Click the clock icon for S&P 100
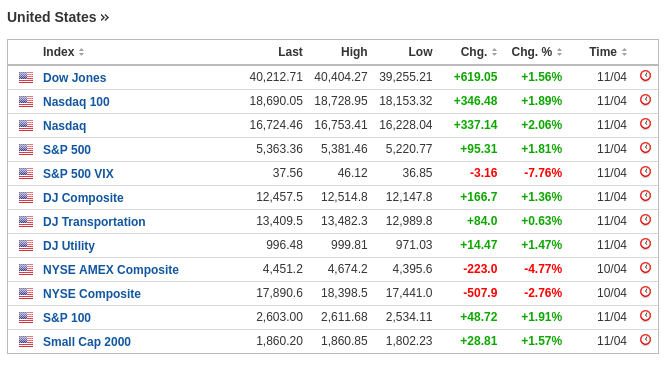The width and height of the screenshot is (669, 370). click(x=646, y=315)
